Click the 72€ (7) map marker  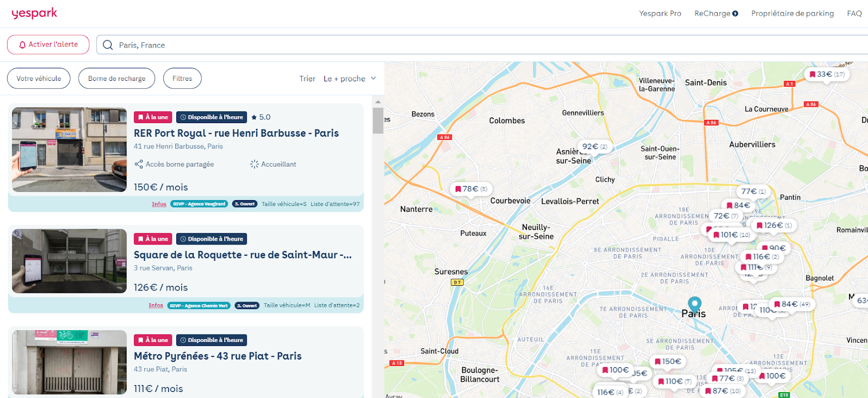pyautogui.click(x=726, y=216)
